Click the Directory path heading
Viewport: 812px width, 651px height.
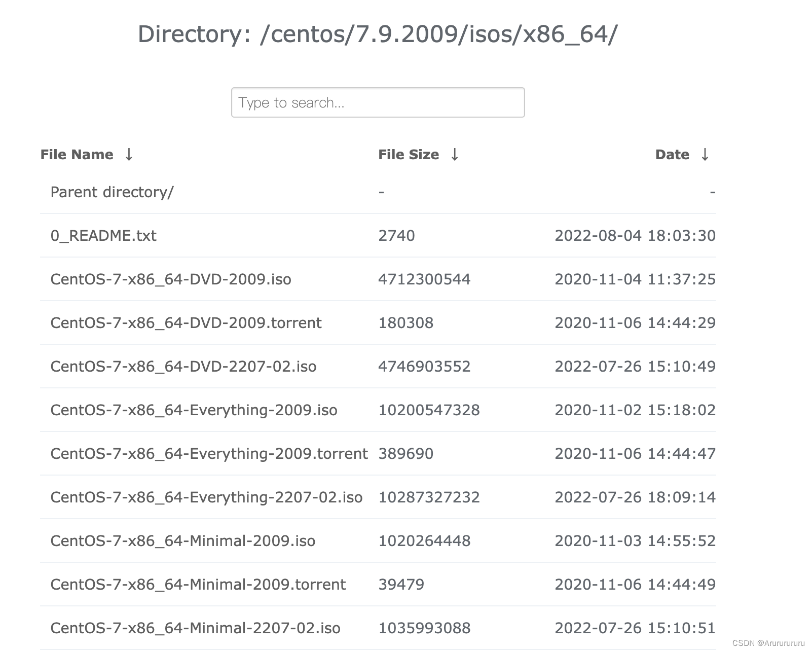point(378,34)
